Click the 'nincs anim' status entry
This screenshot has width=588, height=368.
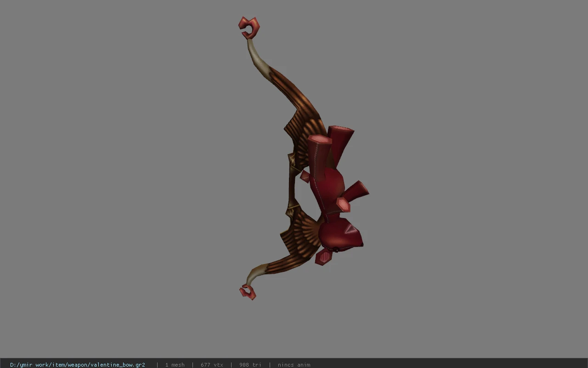pos(294,365)
